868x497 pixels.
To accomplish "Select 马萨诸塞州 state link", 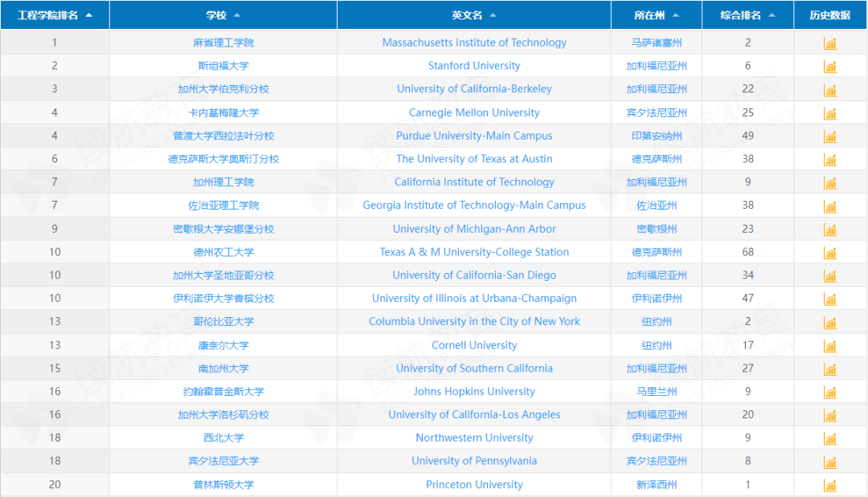I will 657,43.
